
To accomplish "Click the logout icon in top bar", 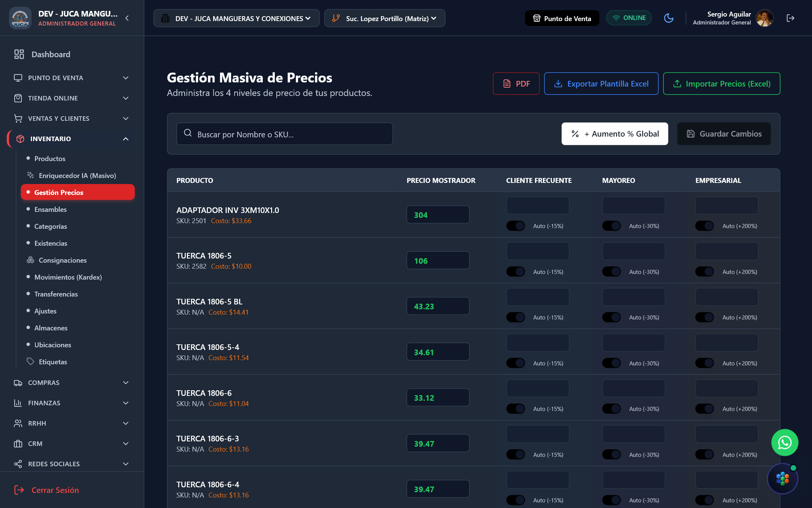I will point(791,18).
